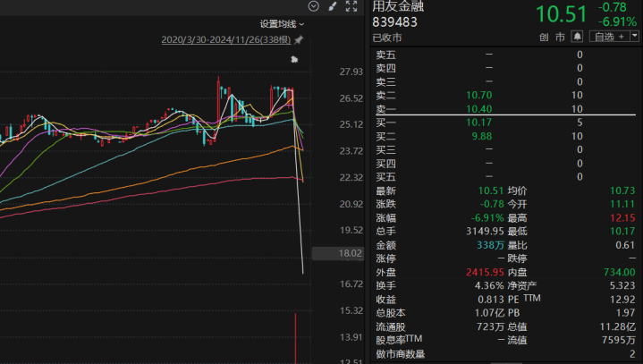The height and width of the screenshot is (364, 643).
Task: Click the 外盘 value 2415.95
Action: click(485, 272)
